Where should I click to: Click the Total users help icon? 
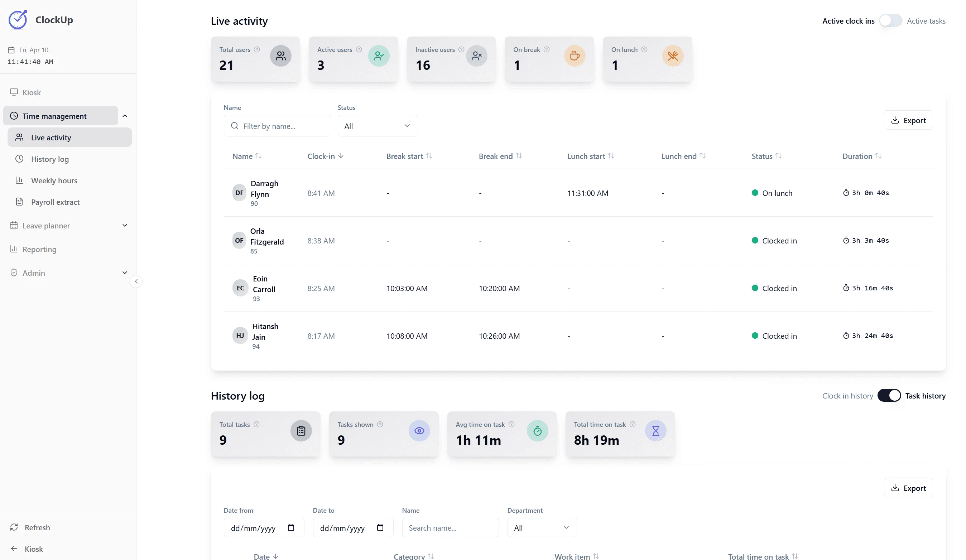coord(257,49)
